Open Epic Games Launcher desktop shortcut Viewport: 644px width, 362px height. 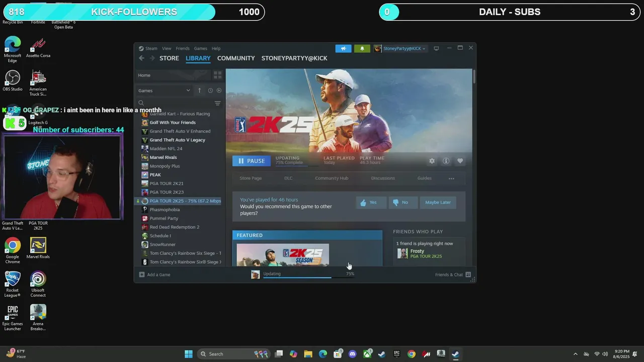click(x=13, y=318)
